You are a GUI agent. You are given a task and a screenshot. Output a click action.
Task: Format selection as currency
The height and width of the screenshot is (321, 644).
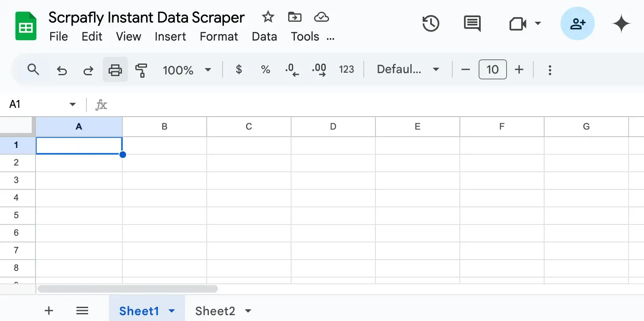(x=239, y=70)
